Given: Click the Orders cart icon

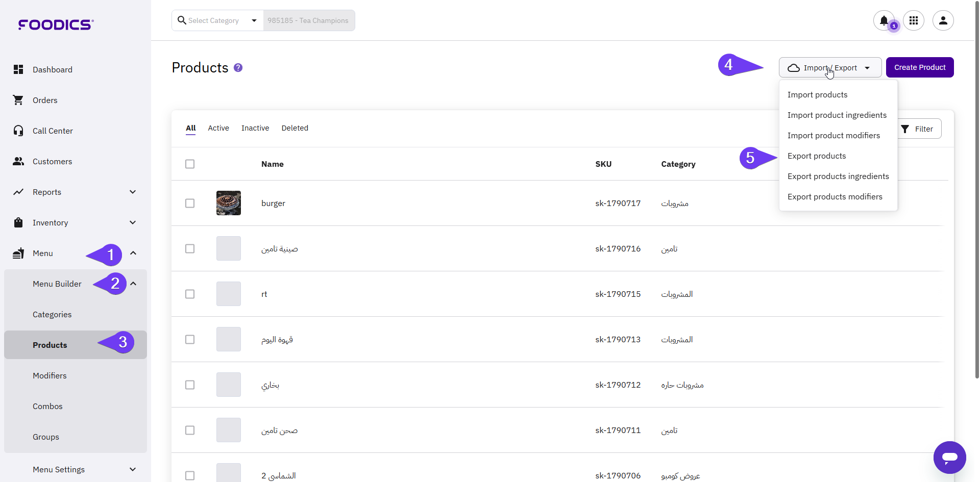Looking at the screenshot, I should pos(18,100).
